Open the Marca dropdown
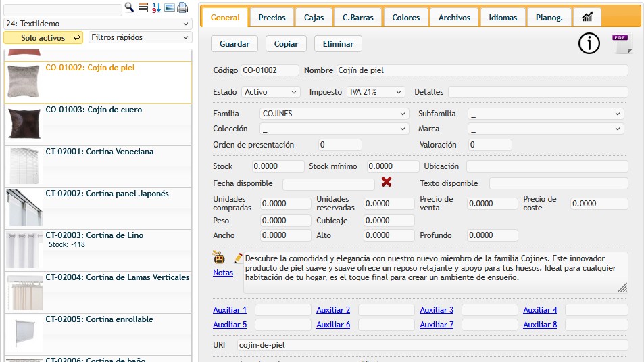644x362 pixels. [545, 129]
